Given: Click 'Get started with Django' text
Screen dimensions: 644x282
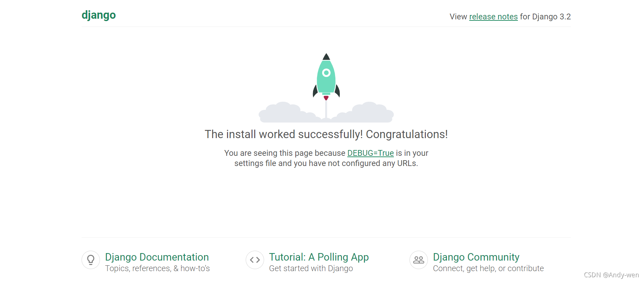Looking at the screenshot, I should [x=311, y=268].
